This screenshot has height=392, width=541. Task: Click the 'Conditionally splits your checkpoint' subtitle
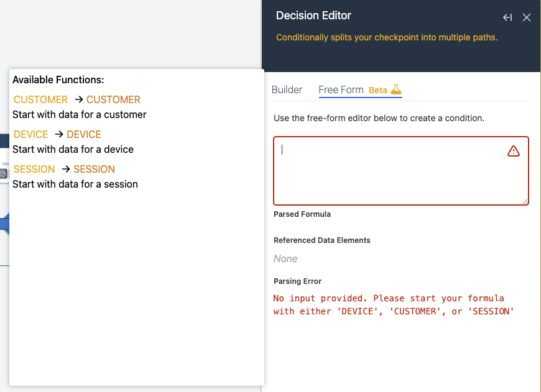pos(387,37)
